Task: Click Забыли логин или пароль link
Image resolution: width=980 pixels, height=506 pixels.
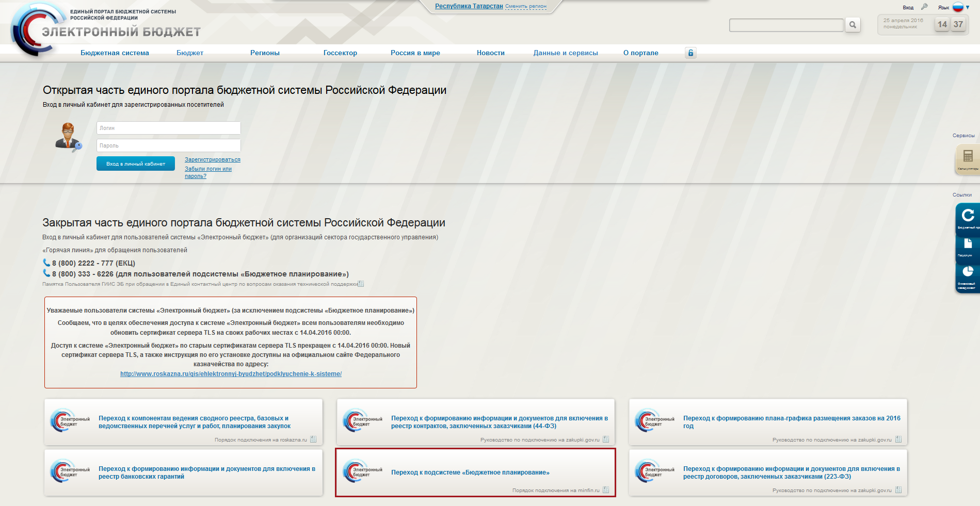Action: [208, 172]
